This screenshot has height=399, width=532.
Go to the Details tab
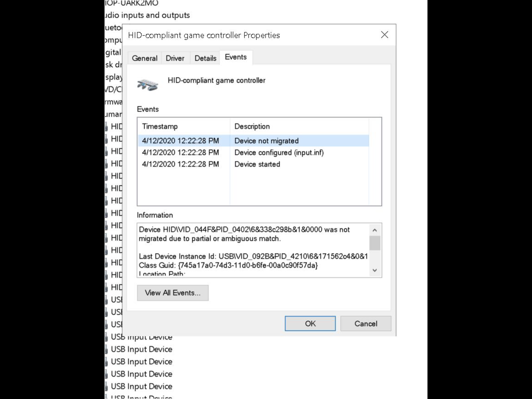coord(205,58)
